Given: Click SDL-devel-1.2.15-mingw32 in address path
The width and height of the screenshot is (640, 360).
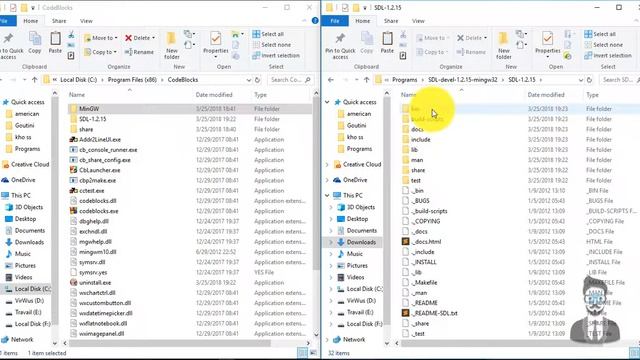Looking at the screenshot, I should click(462, 80).
